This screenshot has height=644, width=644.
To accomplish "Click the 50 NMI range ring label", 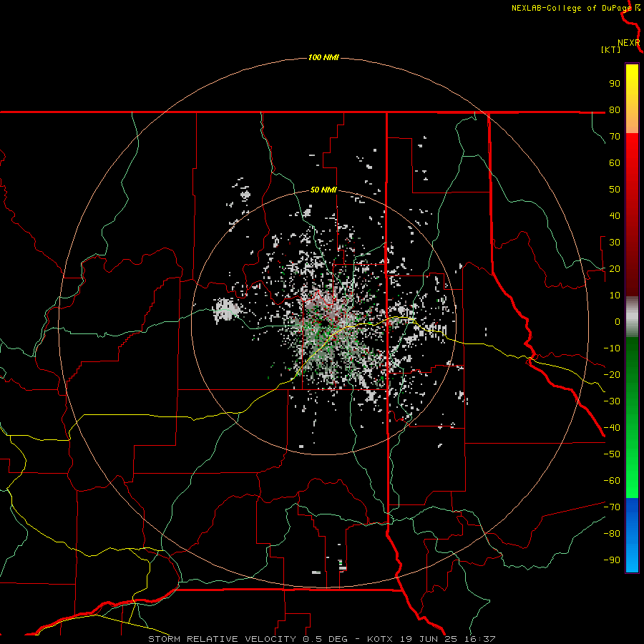I will pos(323,190).
